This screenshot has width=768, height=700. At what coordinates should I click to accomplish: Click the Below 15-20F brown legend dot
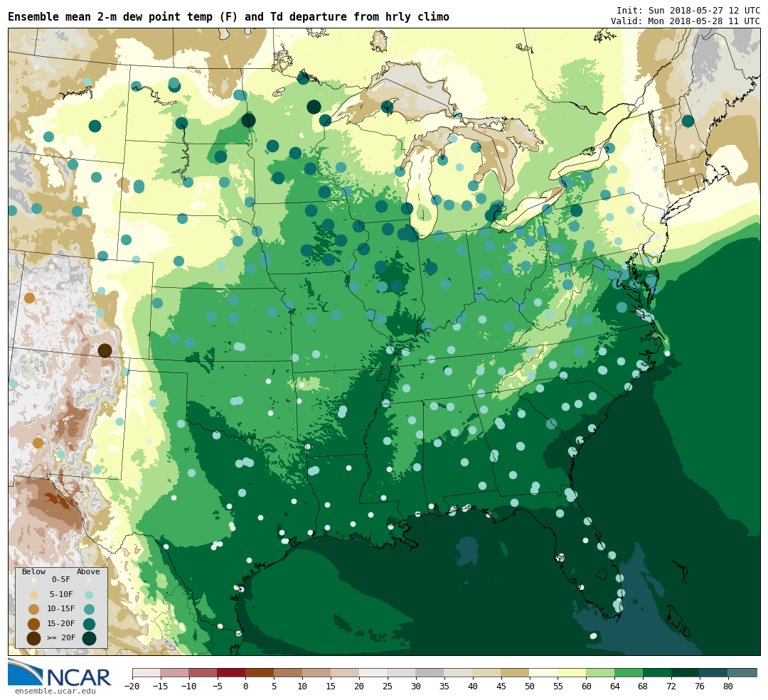(x=34, y=624)
